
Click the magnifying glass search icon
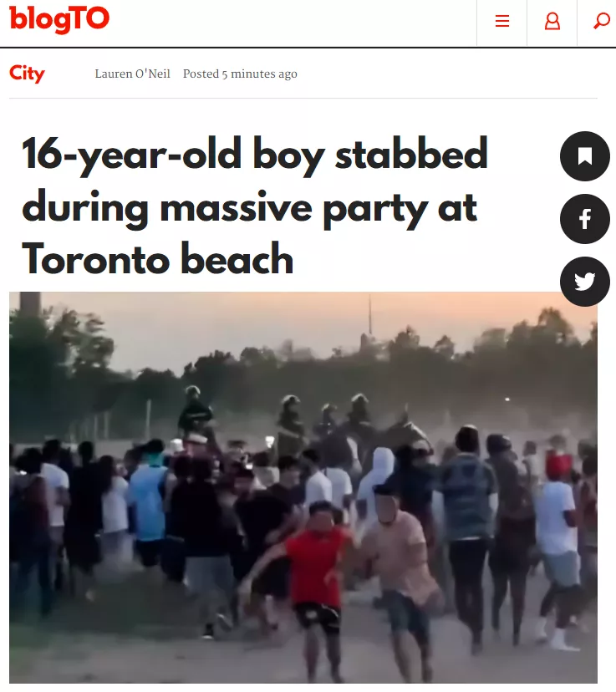[602, 21]
